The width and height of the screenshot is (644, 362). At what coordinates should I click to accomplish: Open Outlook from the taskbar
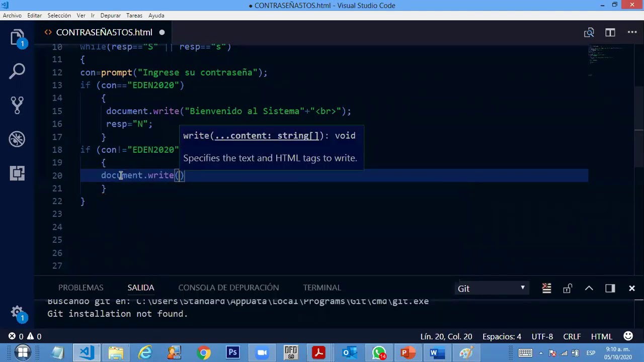click(350, 352)
